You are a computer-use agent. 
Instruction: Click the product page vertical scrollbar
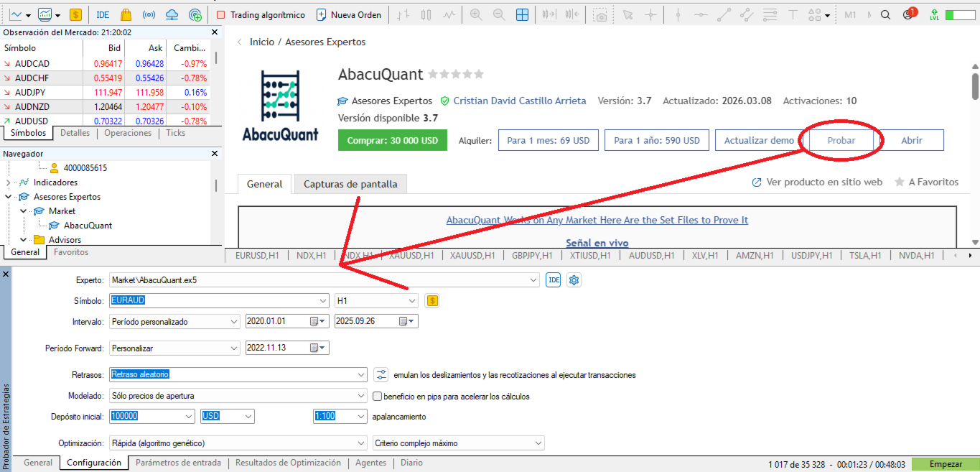coord(975,87)
